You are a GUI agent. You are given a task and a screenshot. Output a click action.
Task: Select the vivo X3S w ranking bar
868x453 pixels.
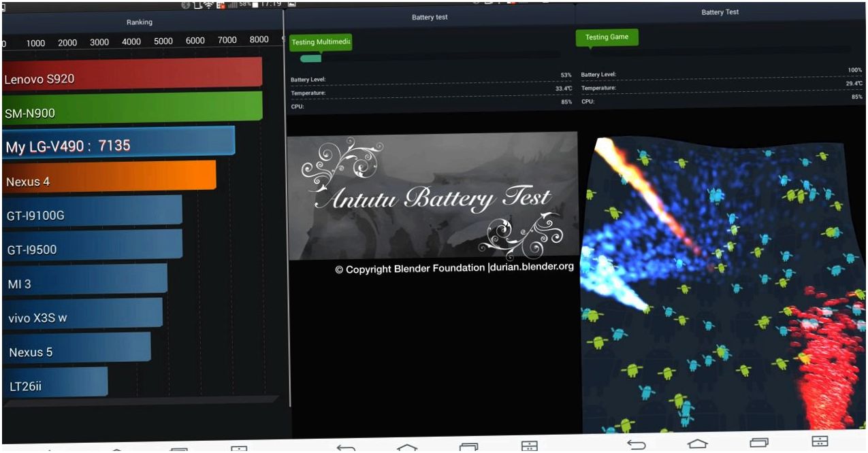[82, 312]
